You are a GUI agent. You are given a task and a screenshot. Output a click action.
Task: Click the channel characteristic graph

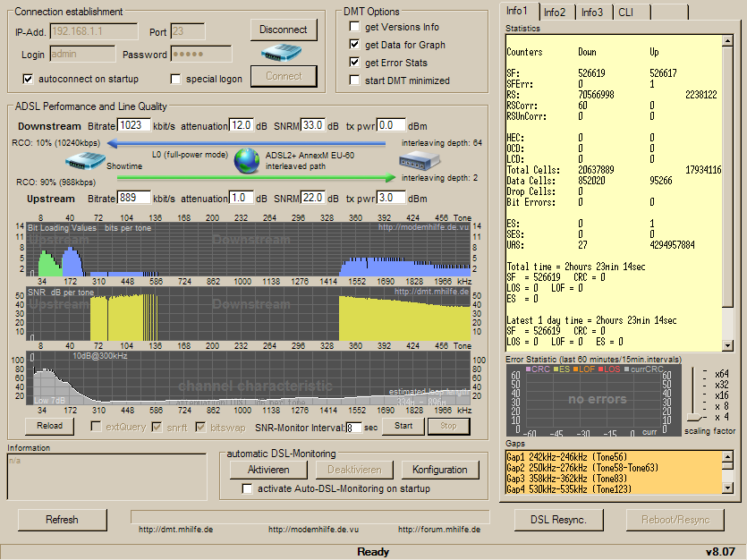(x=248, y=378)
